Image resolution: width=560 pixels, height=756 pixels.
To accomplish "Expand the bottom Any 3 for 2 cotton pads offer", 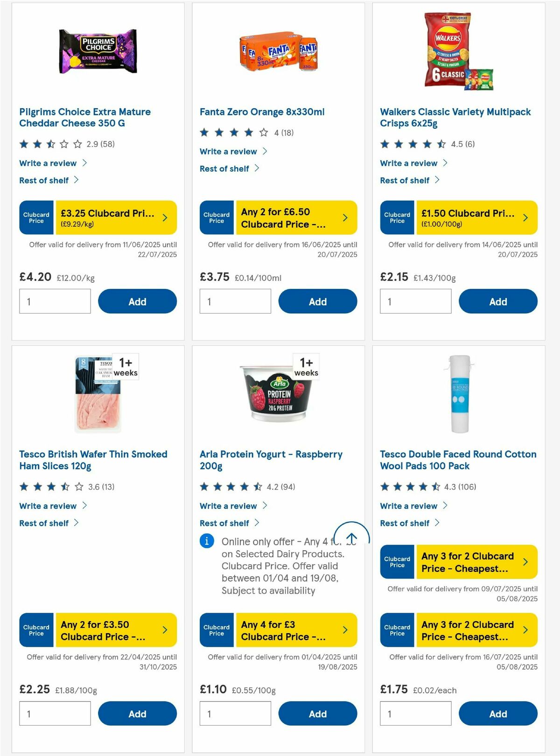I will point(525,630).
